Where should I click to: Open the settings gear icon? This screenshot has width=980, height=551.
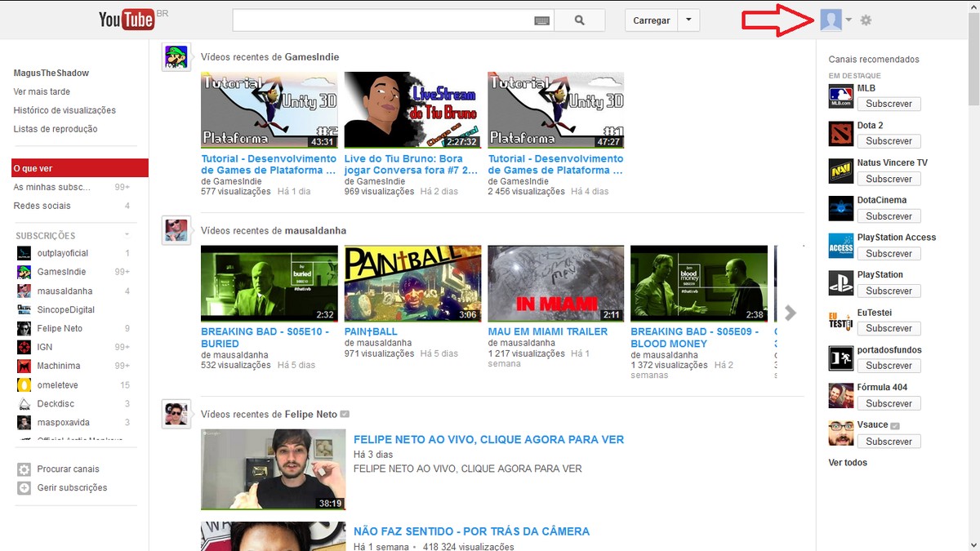click(x=866, y=20)
